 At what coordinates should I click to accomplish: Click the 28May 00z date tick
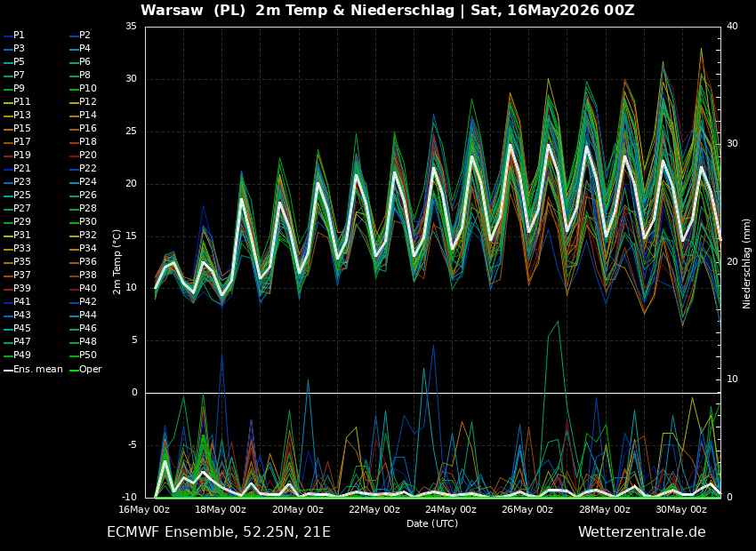point(602,509)
